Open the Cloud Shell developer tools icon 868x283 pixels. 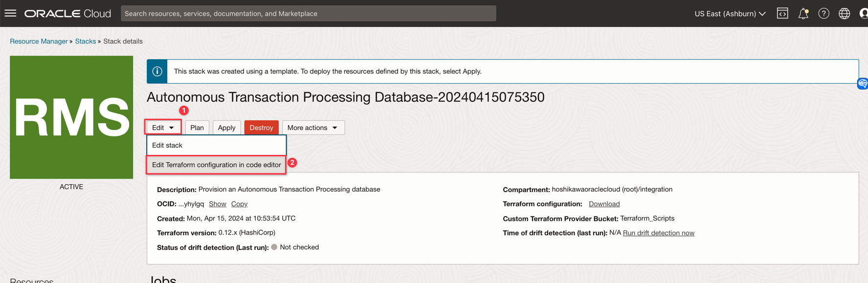point(782,14)
